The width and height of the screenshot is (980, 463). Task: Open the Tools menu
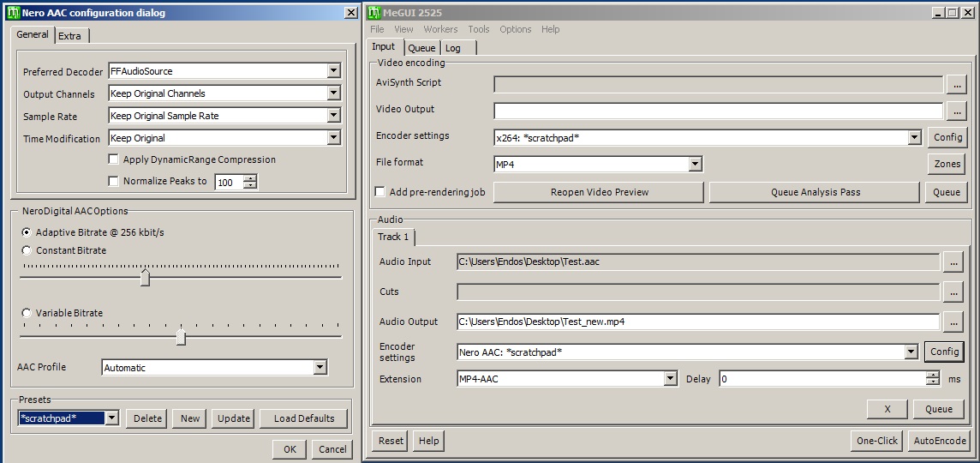pos(479,29)
